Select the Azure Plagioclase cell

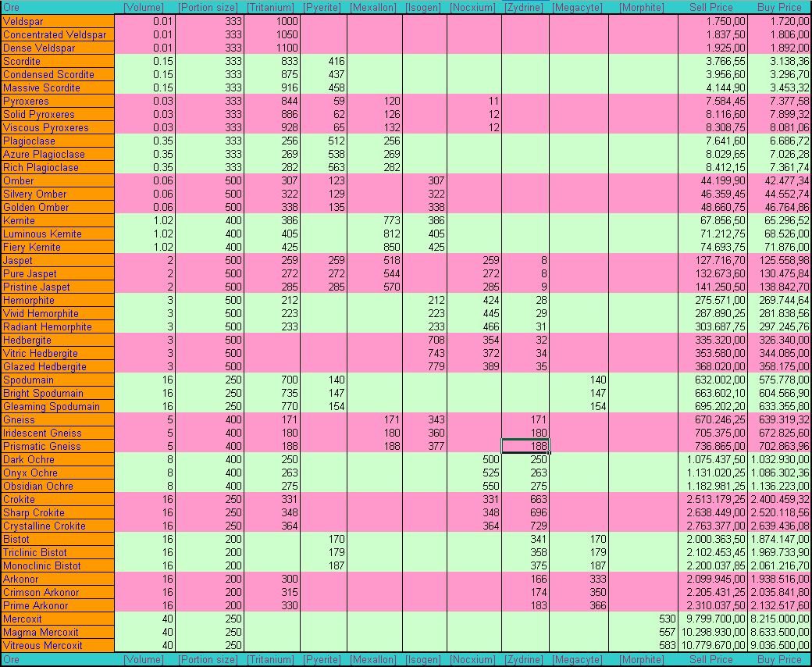57,155
